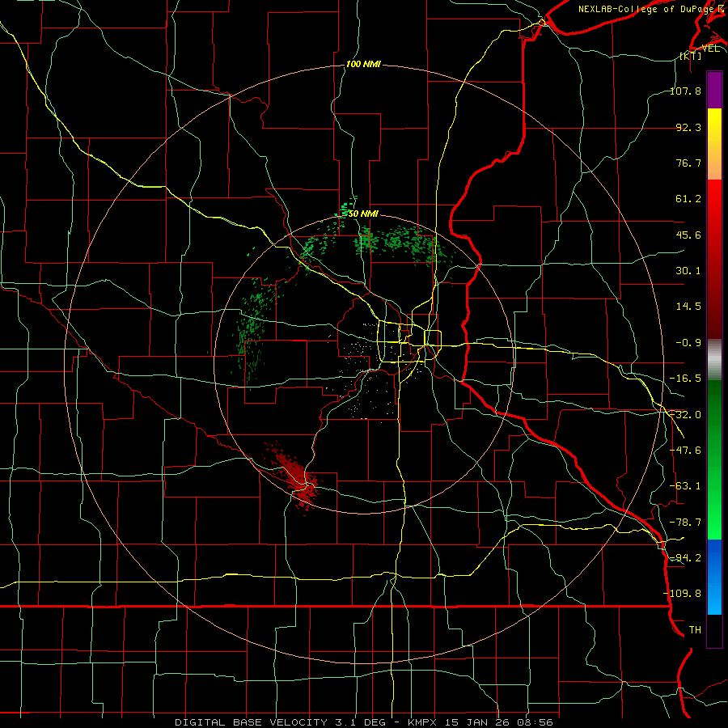Select the -0.9 scale value
Viewport: 728px width, 728px height.
688,343
